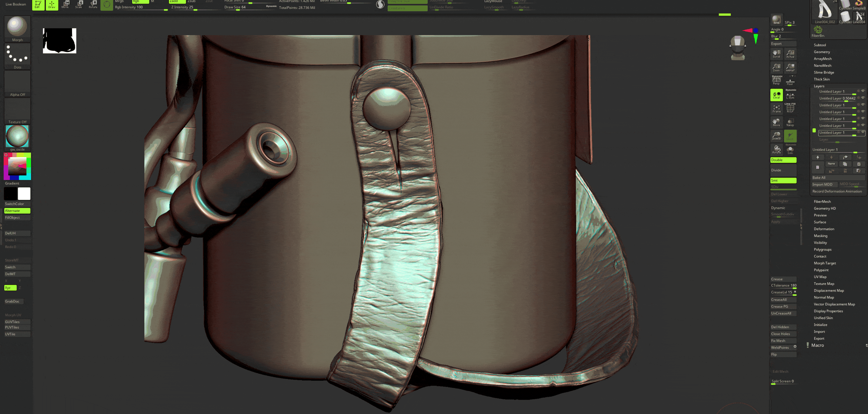Click the Frame view icon
868x414 pixels.
click(776, 108)
